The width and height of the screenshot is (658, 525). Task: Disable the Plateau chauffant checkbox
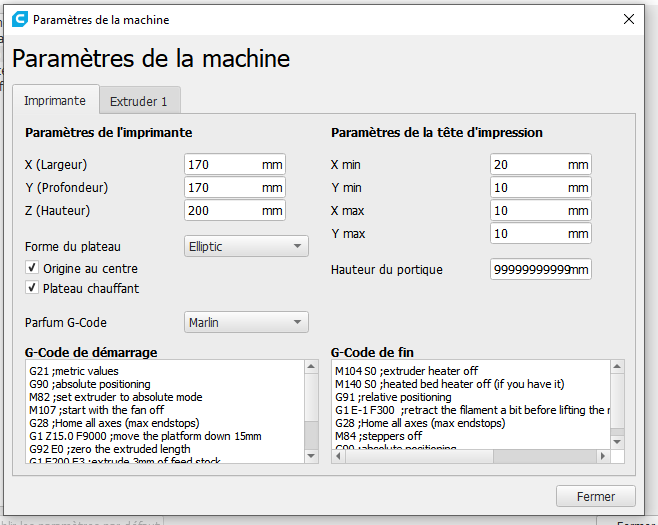click(x=32, y=288)
